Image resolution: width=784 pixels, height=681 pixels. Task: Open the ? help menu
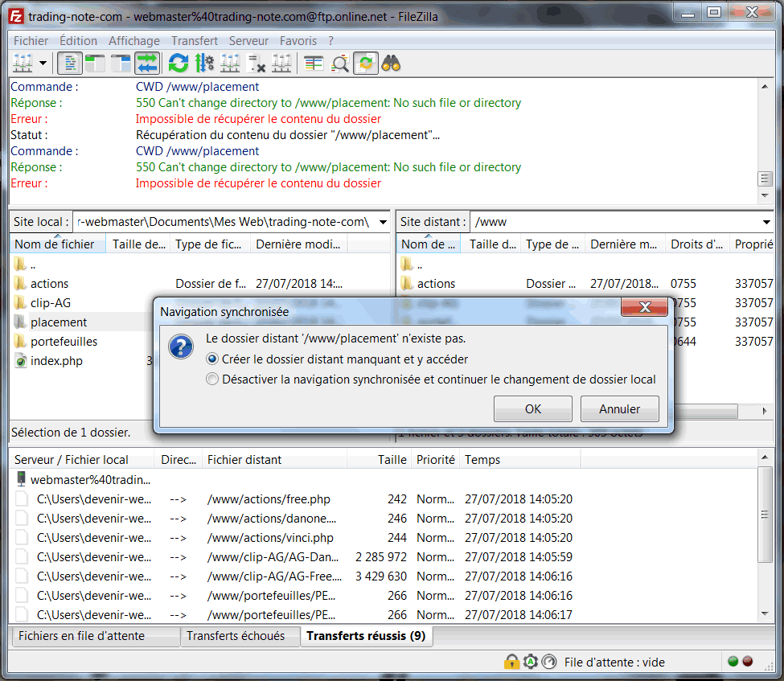point(331,41)
